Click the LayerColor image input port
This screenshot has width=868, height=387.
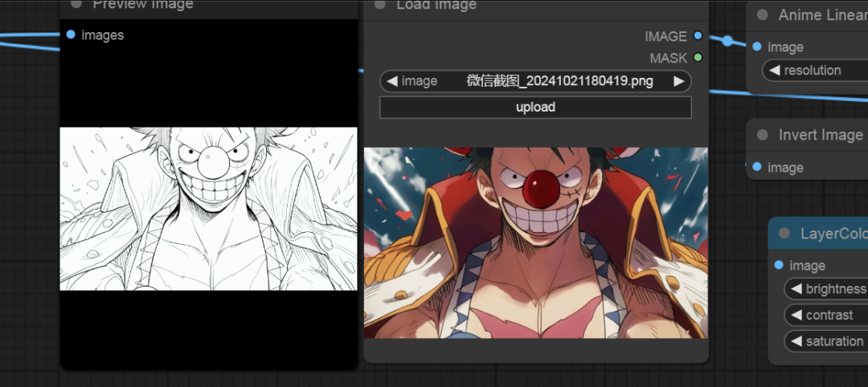[x=779, y=266]
